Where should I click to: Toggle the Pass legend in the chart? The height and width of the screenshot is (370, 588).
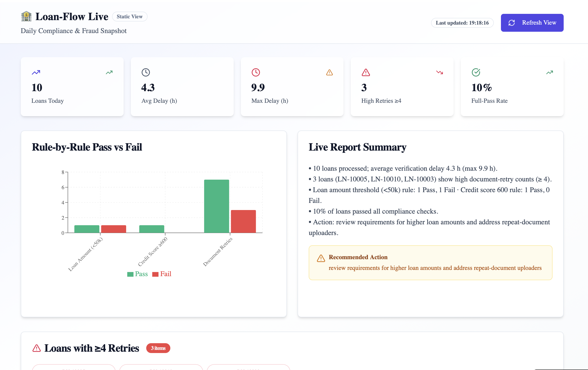[x=137, y=274]
